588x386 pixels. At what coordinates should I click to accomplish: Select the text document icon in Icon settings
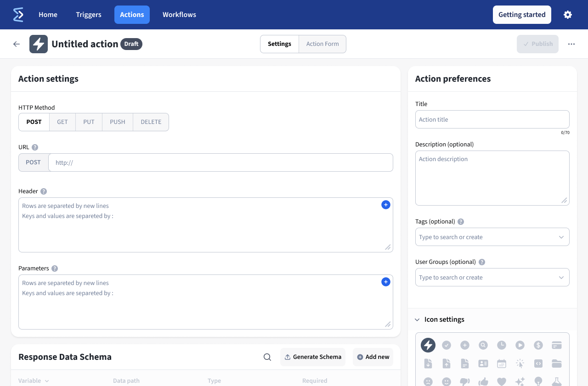[465, 364]
